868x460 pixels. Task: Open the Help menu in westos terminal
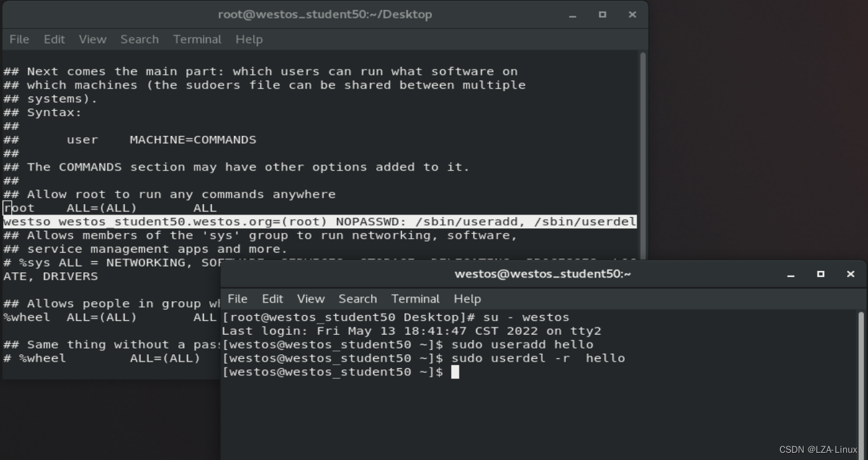click(x=467, y=299)
